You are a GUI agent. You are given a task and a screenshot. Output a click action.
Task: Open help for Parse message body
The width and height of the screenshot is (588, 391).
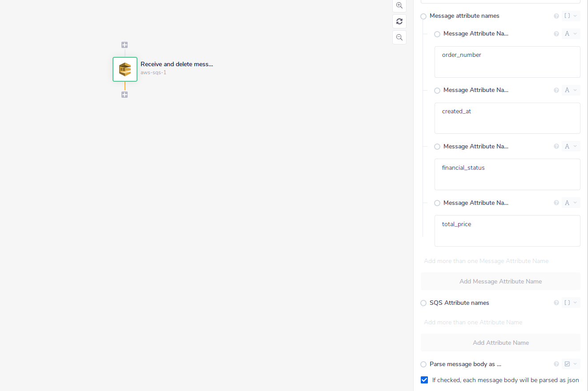(x=556, y=364)
